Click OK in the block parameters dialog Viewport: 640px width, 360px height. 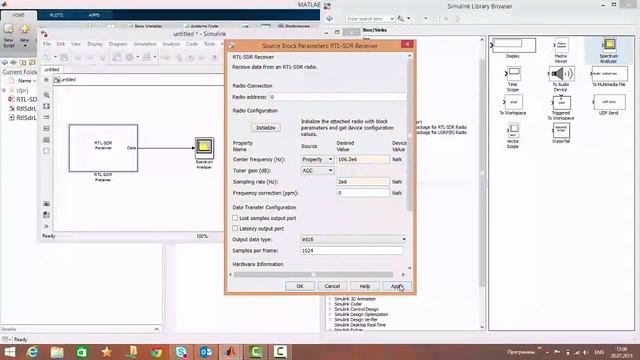300,286
